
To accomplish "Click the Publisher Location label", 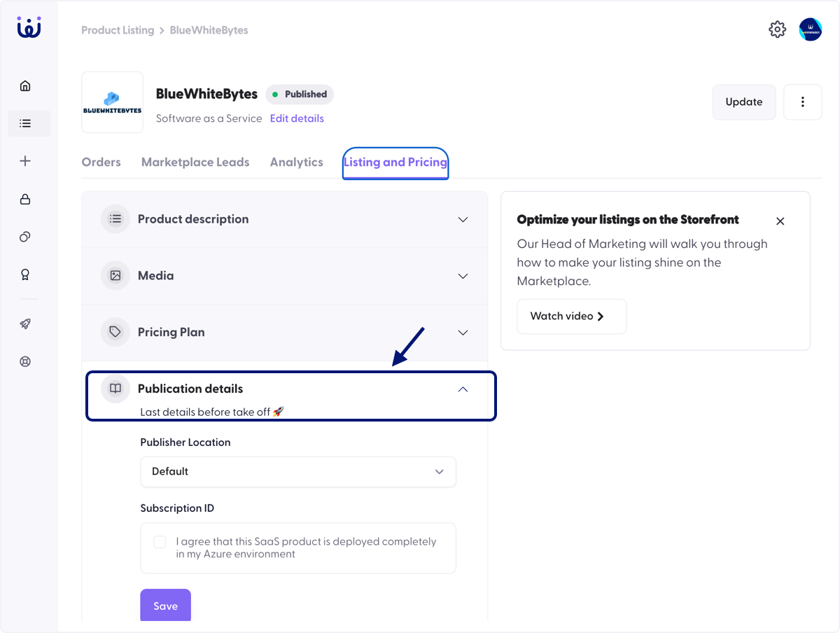I will point(185,443).
